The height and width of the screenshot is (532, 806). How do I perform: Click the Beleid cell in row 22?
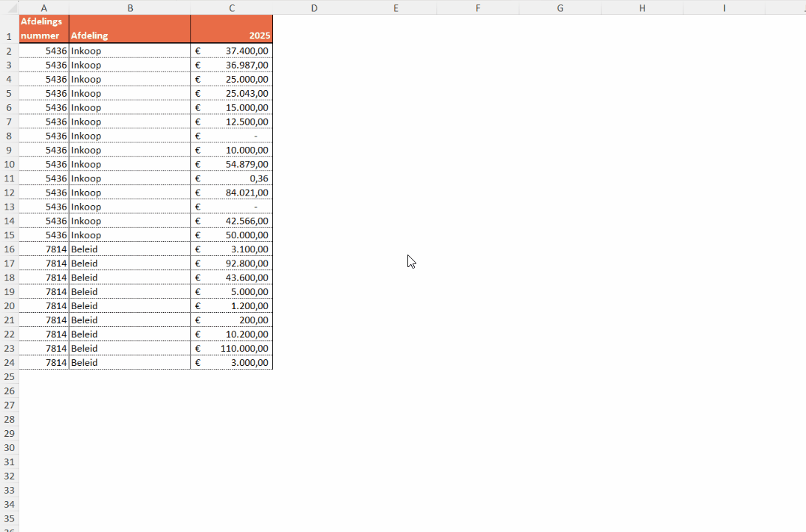point(130,334)
